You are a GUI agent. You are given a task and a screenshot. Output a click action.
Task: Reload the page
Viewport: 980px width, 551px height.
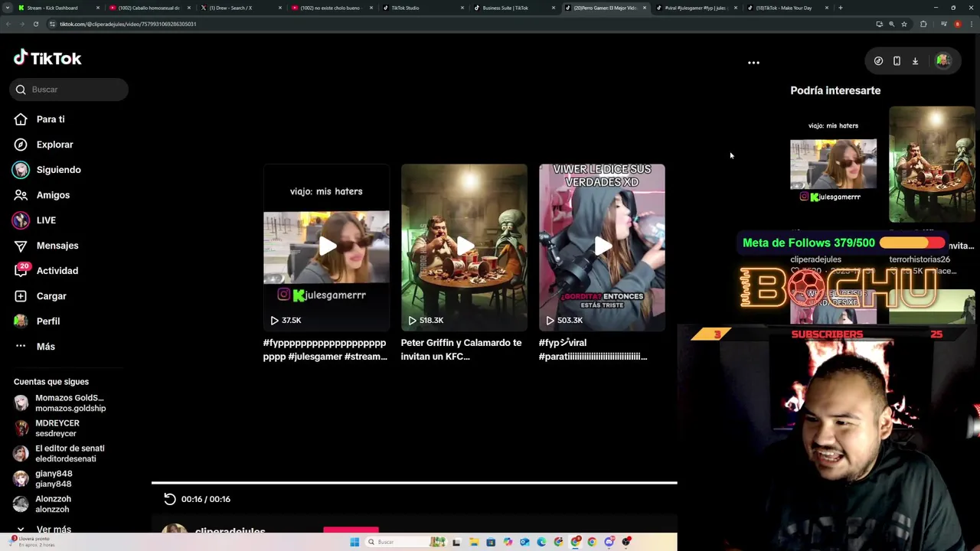[35, 24]
